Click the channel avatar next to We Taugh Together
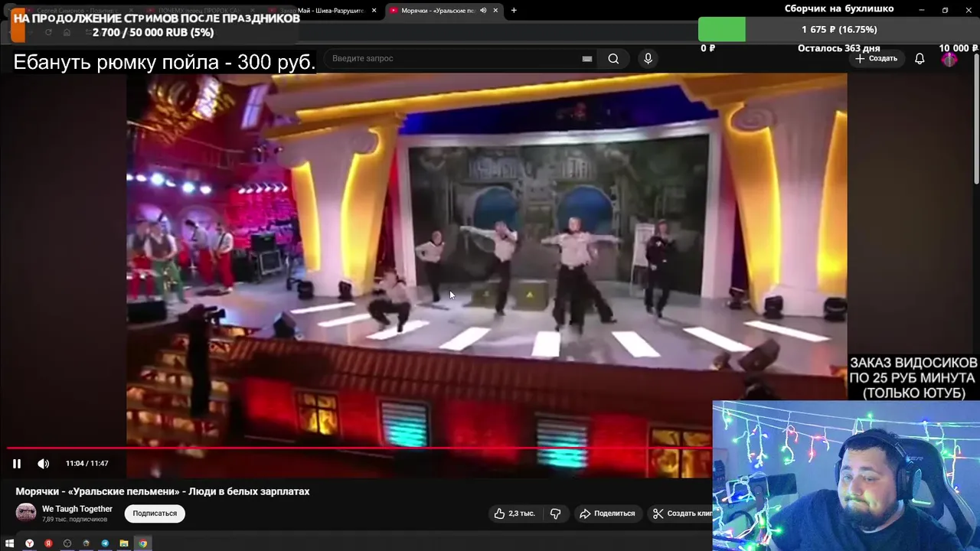Viewport: 980px width, 551px height. coord(26,513)
